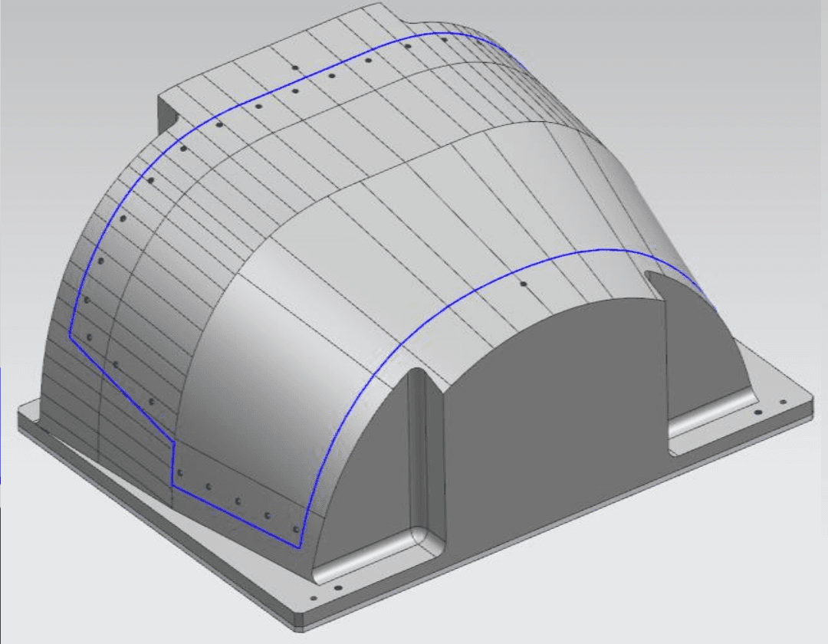Select the base plate's front-left side edge face

(x=153, y=523)
